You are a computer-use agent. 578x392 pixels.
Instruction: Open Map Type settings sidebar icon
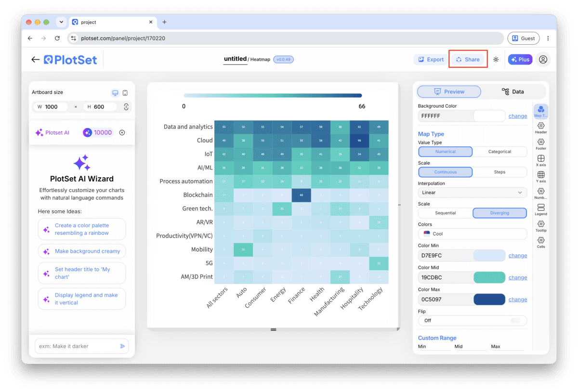541,112
